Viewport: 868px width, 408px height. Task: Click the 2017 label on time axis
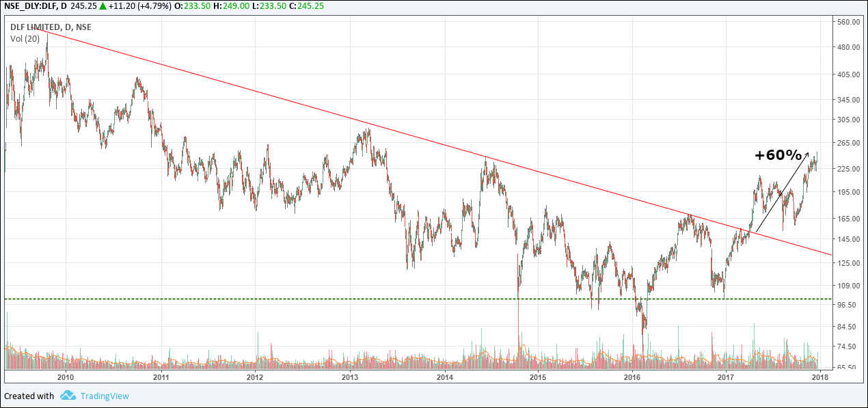pos(726,377)
